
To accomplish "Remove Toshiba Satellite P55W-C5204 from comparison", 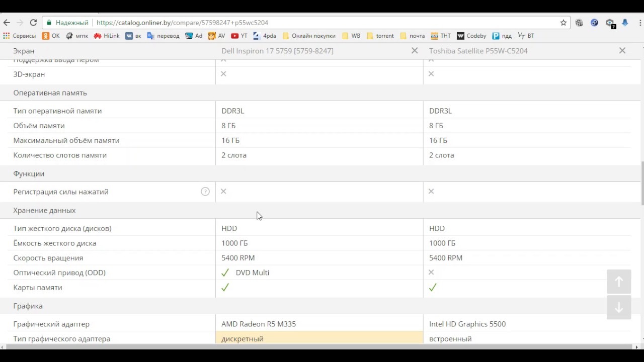I will 622,50.
